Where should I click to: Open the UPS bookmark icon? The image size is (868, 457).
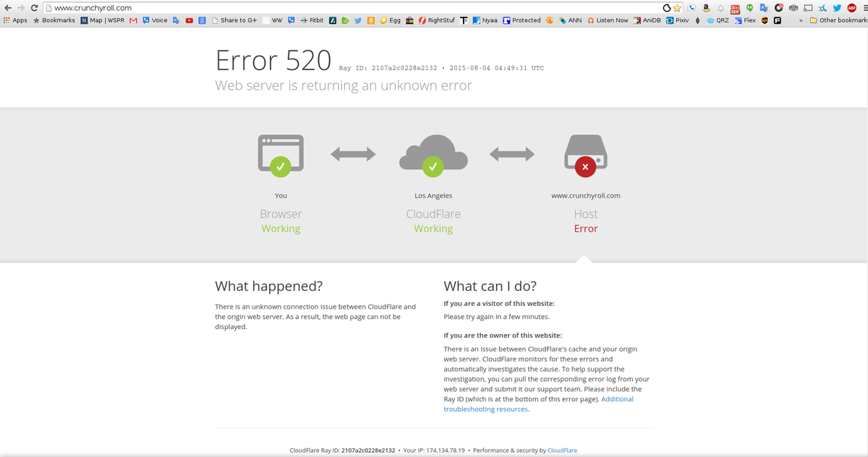(x=765, y=20)
